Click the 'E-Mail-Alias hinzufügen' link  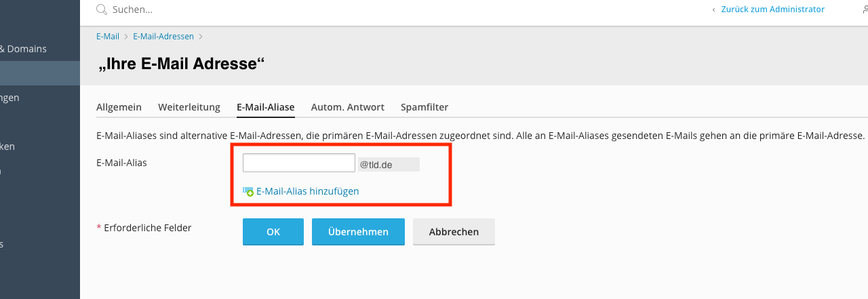pyautogui.click(x=308, y=191)
